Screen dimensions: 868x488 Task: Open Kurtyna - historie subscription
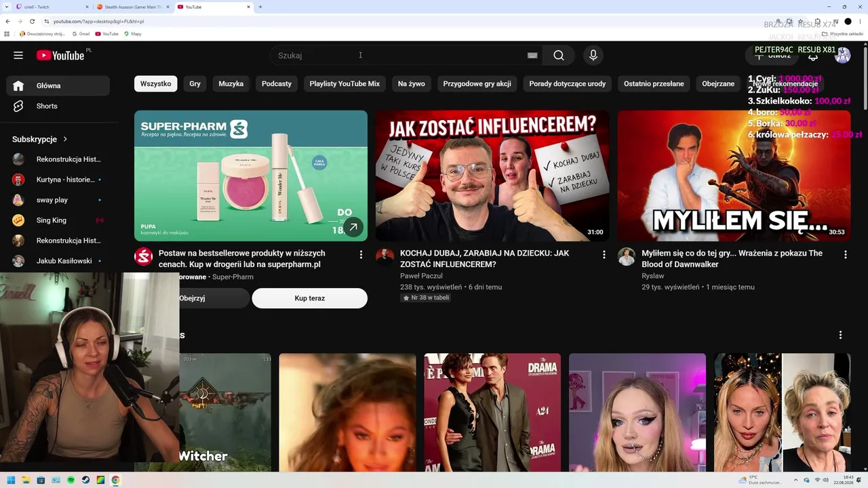coord(58,180)
